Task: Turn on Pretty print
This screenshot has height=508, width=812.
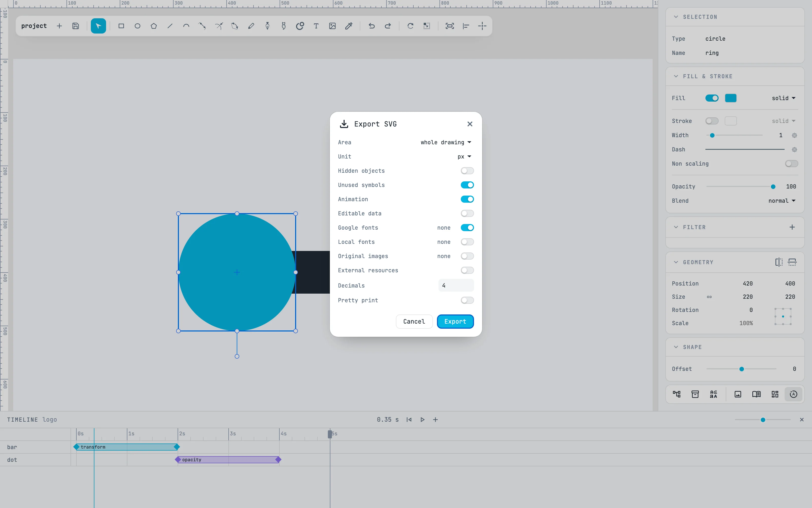Action: (467, 300)
